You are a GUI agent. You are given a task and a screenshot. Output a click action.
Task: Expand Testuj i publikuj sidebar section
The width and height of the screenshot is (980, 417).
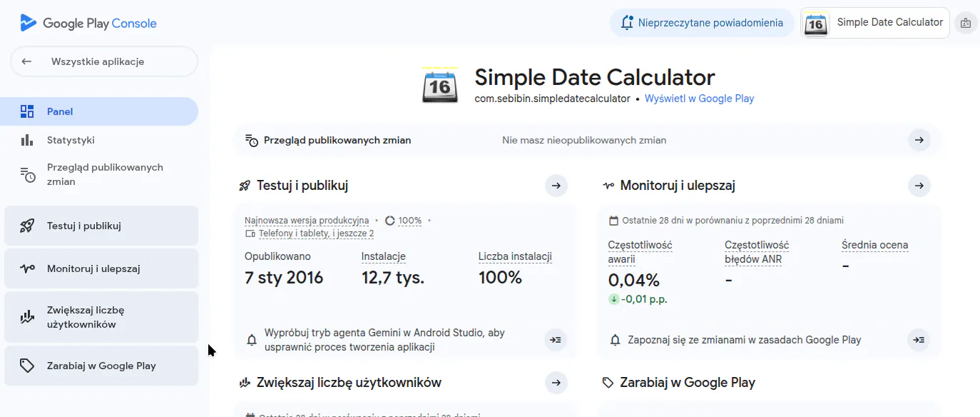tap(101, 226)
